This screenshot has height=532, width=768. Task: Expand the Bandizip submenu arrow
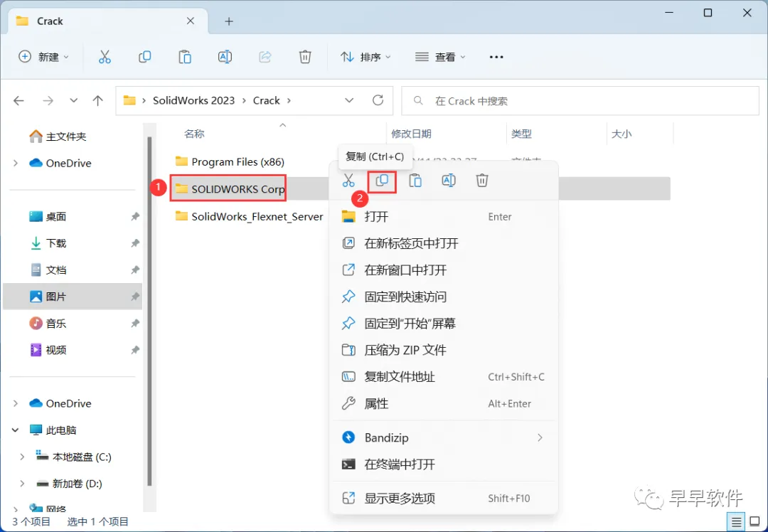540,437
